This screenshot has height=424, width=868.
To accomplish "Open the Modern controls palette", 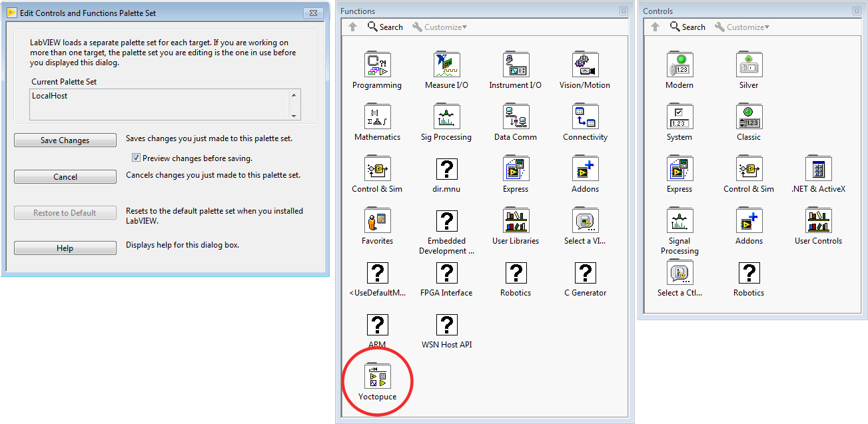I will (x=679, y=65).
